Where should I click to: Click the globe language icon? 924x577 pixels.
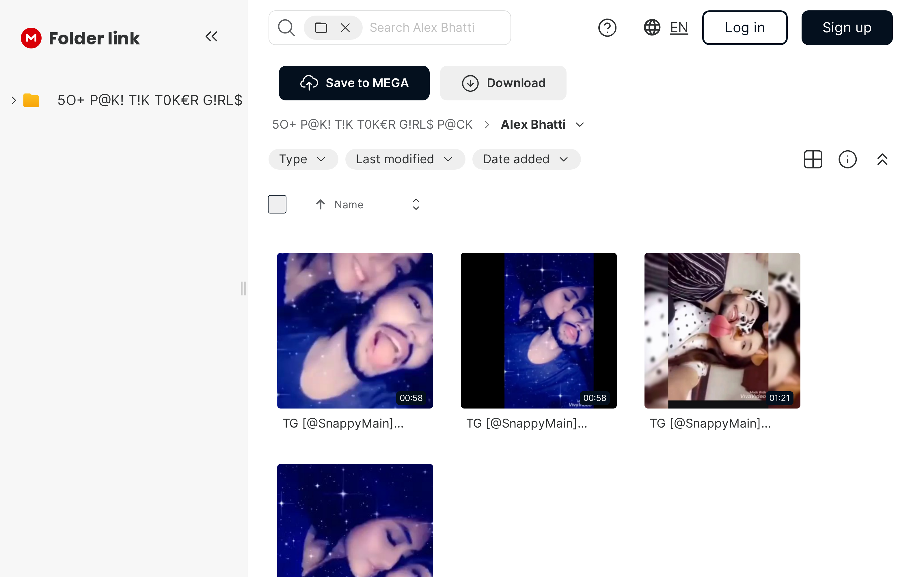[x=652, y=27]
